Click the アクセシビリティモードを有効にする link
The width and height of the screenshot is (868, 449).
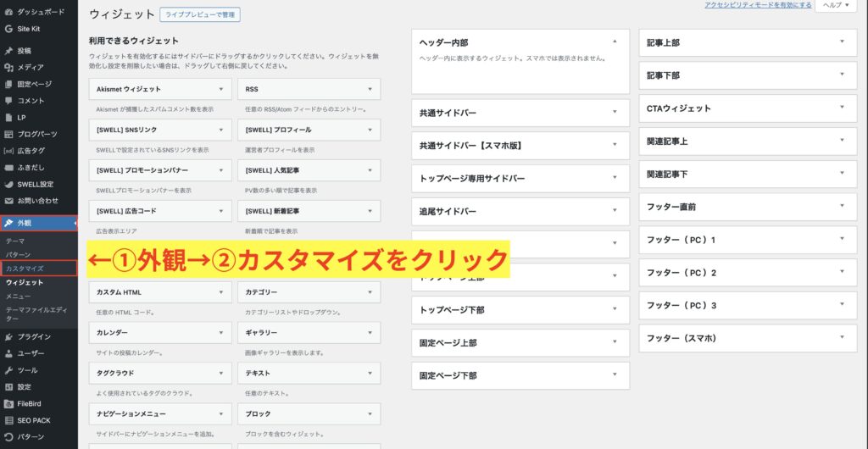click(756, 5)
